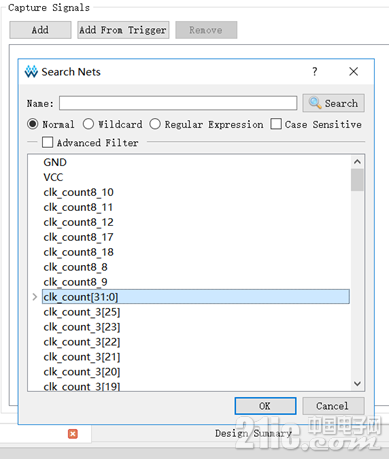The width and height of the screenshot is (389, 459).
Task: Select the GND net
Action: [x=55, y=162]
